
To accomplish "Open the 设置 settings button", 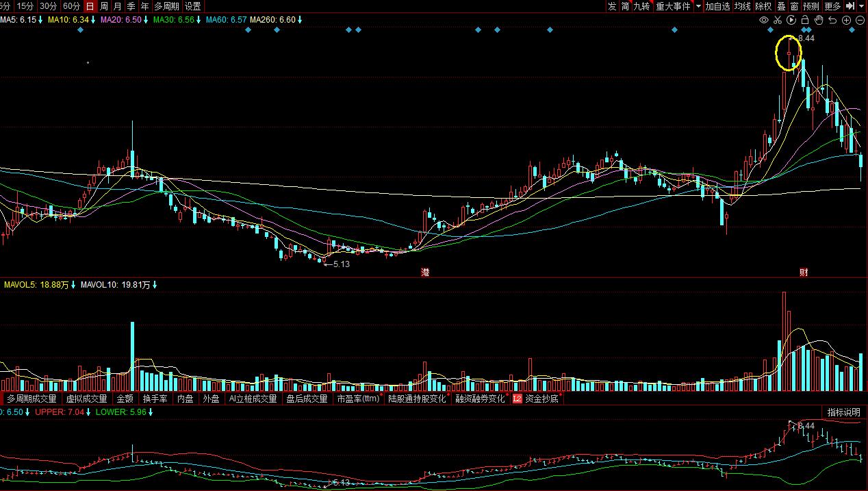I will [x=192, y=6].
